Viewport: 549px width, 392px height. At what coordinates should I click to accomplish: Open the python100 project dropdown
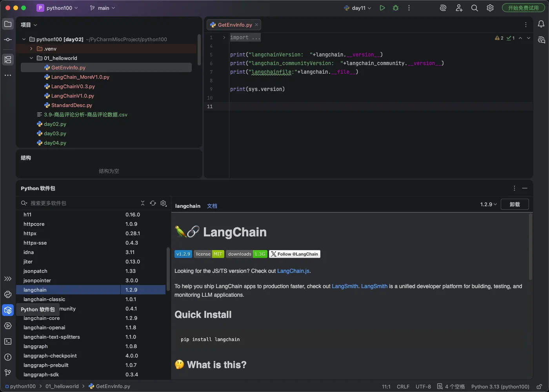(x=57, y=8)
